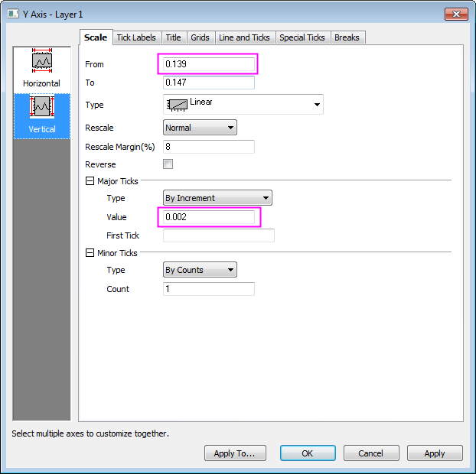Open the axis Type Linear dropdown
Screen dimensions: 476x474
point(243,105)
